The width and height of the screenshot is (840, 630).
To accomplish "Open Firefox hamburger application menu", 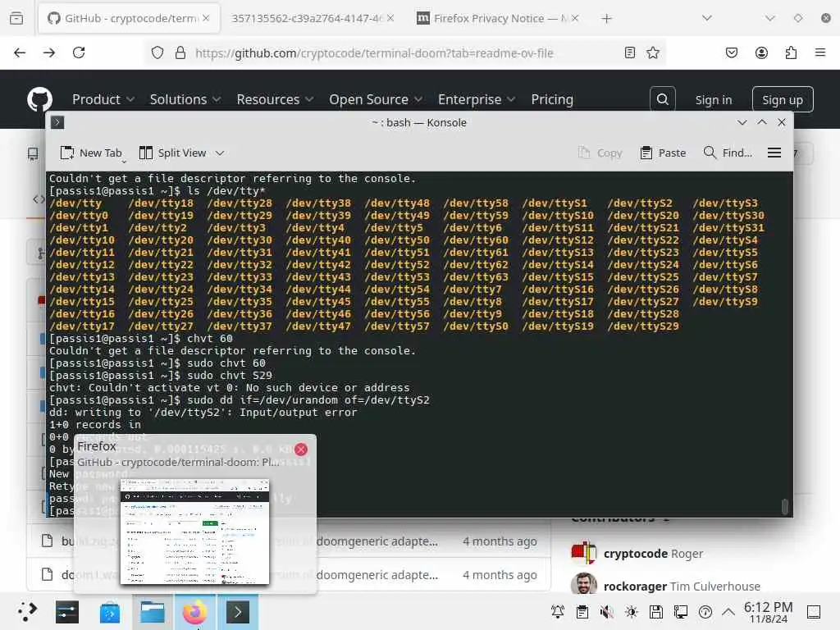I will click(820, 52).
